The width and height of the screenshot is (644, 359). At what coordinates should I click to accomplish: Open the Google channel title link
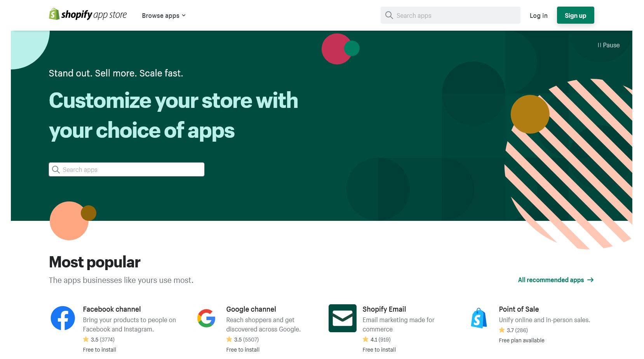[x=251, y=309]
